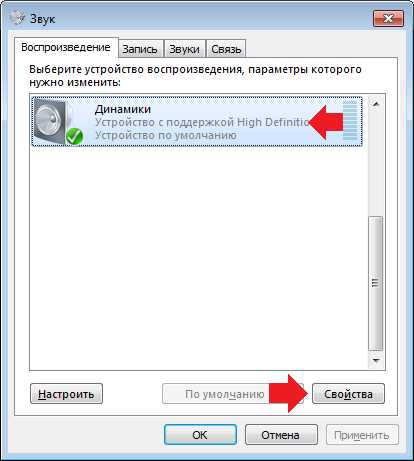Click the volume level meter beside Динамики

point(350,120)
